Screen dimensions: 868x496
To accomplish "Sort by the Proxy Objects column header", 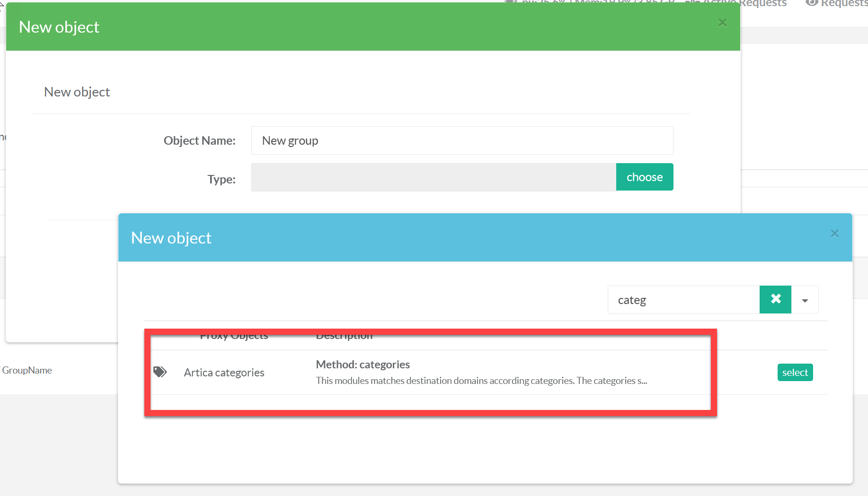I will click(234, 336).
